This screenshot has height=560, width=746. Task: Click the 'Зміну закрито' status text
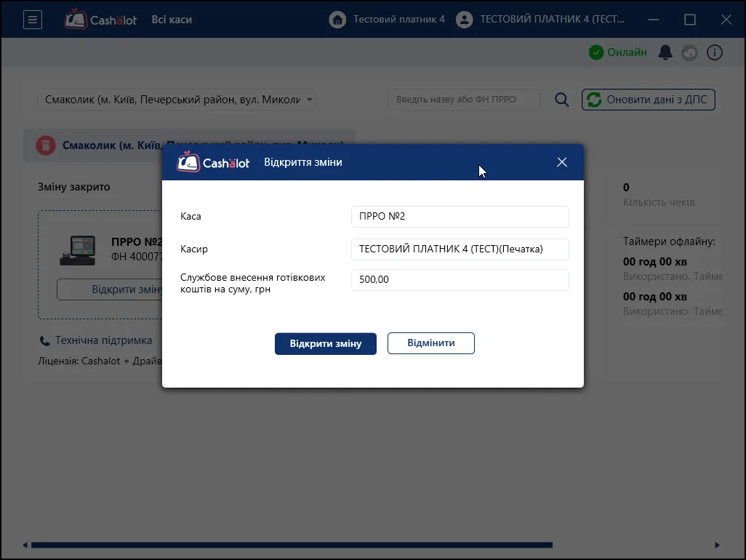(73, 187)
